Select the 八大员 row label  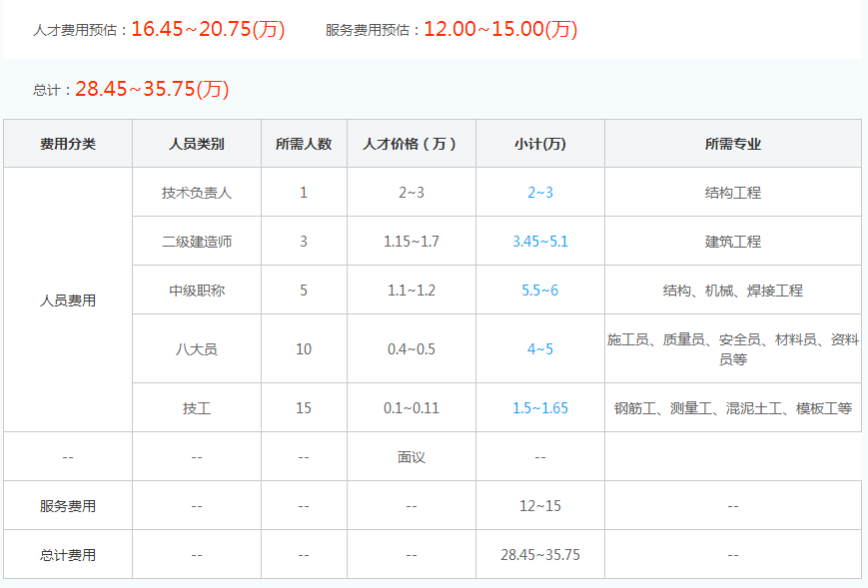coord(197,349)
